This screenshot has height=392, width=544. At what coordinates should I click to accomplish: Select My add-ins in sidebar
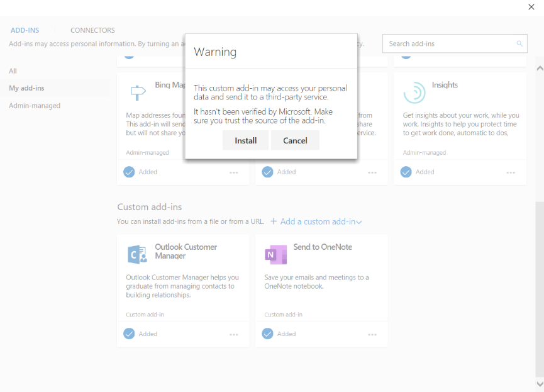(x=26, y=88)
